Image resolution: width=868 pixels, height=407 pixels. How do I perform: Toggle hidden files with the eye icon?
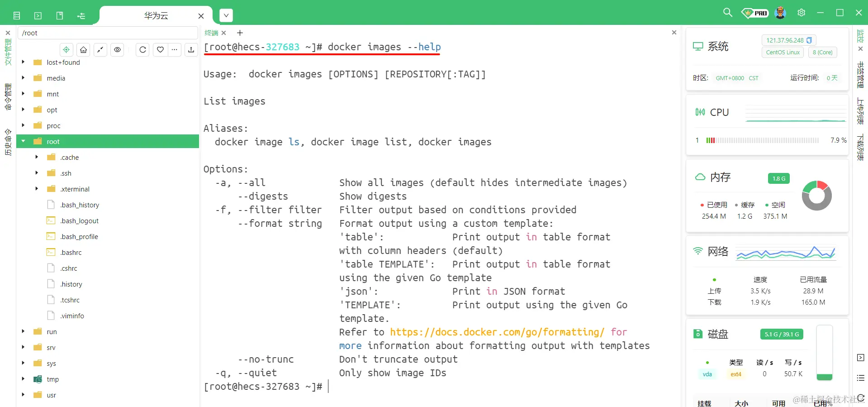click(x=118, y=50)
